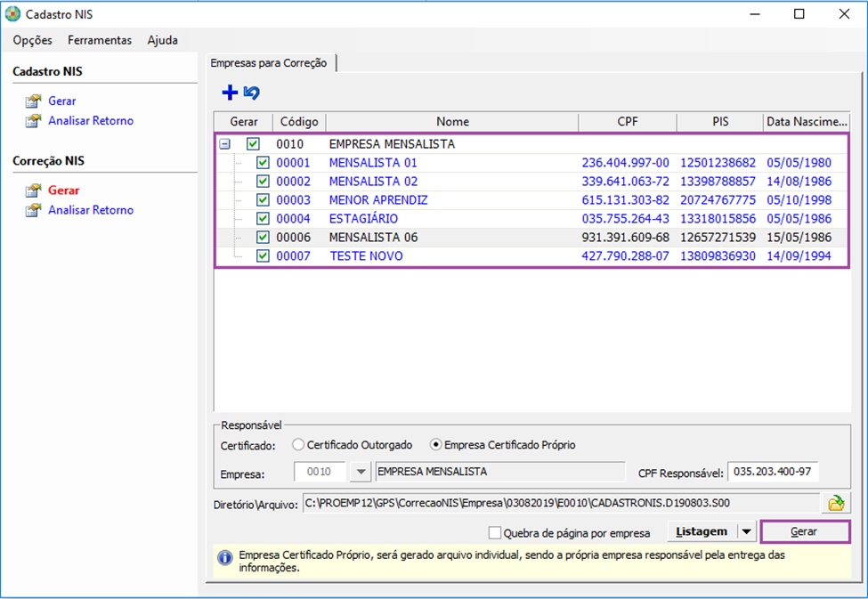This screenshot has width=868, height=599.
Task: Click the CPF Responsável input field
Action: 773,472
